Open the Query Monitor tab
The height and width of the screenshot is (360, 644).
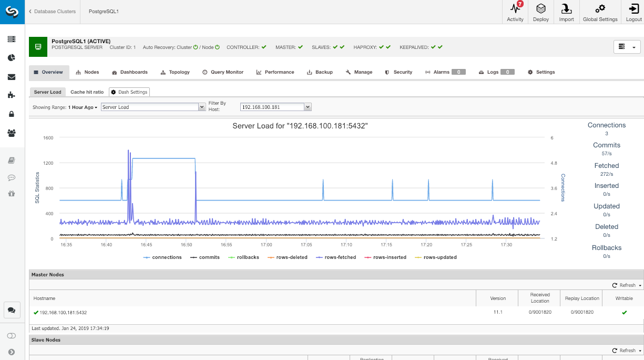click(223, 72)
